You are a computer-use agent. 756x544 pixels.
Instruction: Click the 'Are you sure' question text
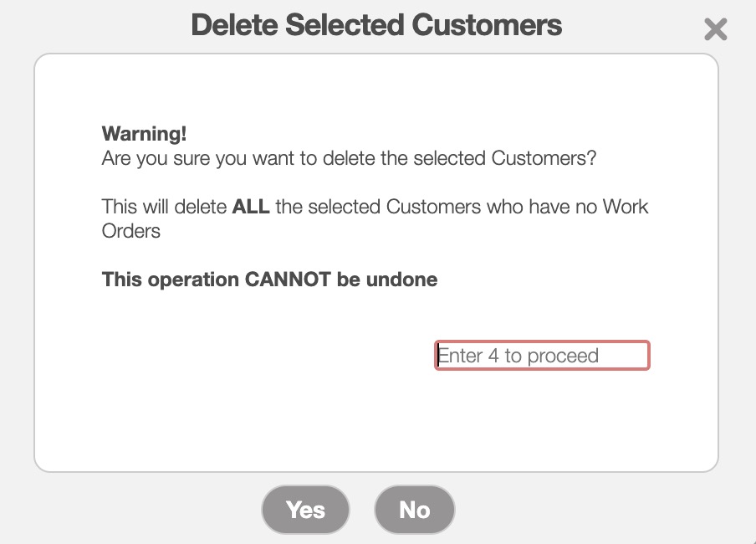point(349,158)
